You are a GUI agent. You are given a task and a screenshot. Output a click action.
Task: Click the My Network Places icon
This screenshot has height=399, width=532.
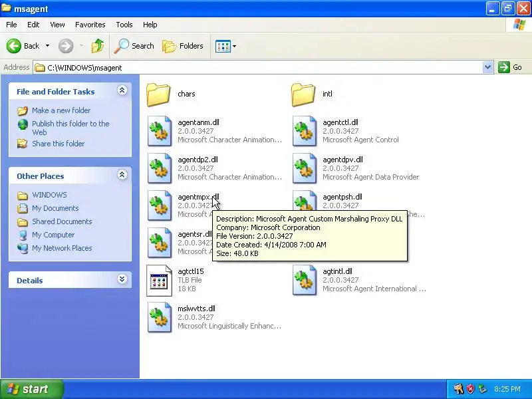(x=23, y=248)
